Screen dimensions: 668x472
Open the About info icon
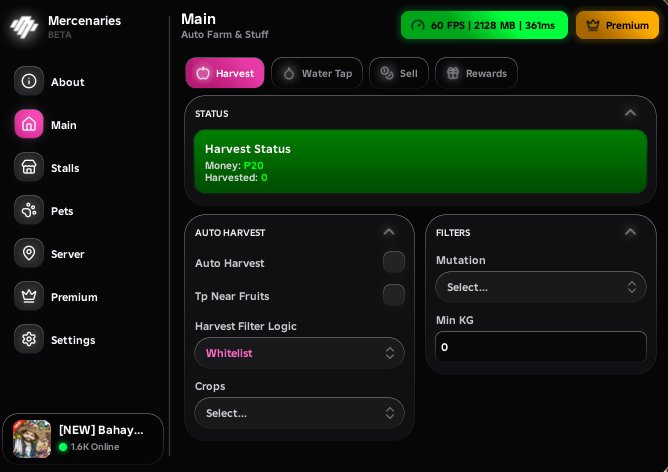tap(29, 81)
